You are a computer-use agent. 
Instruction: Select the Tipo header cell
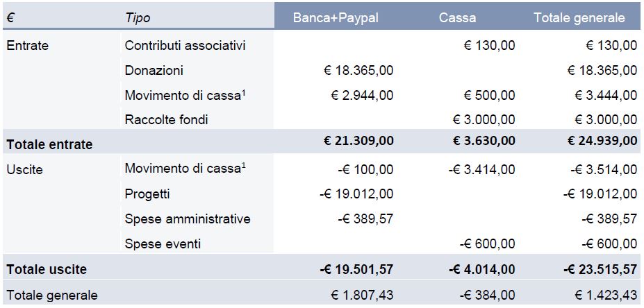pos(138,18)
